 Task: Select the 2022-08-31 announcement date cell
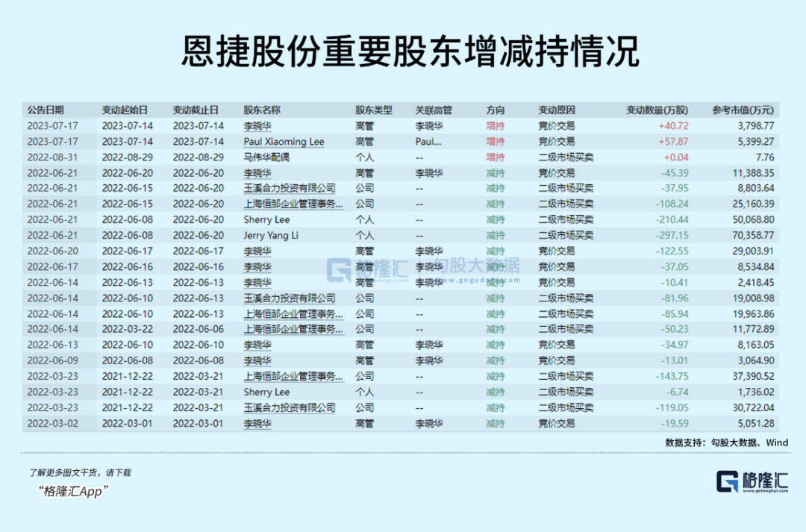[x=52, y=157]
